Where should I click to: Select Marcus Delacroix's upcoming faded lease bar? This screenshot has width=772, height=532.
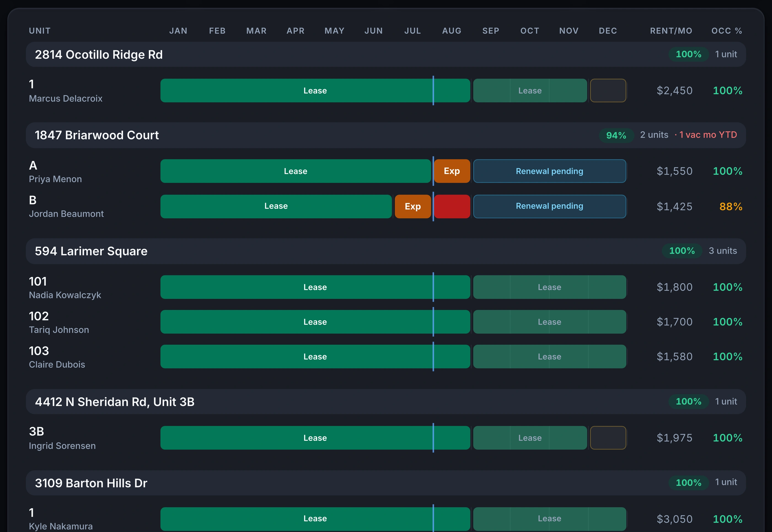(x=530, y=90)
